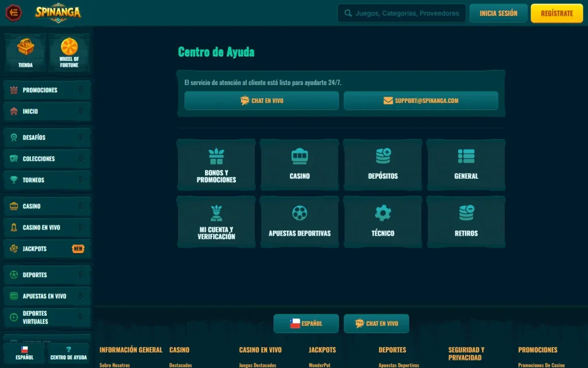Click the Promociones De Casino footer link
Image resolution: width=588 pixels, height=368 pixels.
(x=541, y=365)
